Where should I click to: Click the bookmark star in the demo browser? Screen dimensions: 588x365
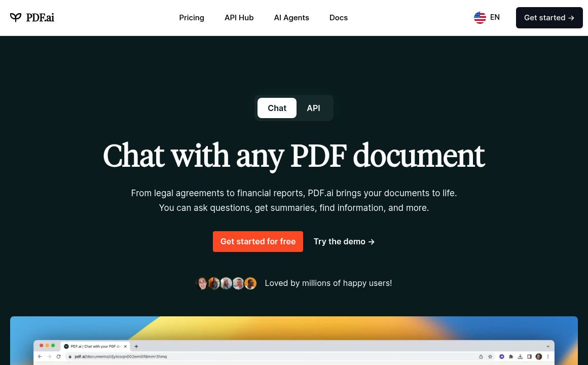[490, 356]
